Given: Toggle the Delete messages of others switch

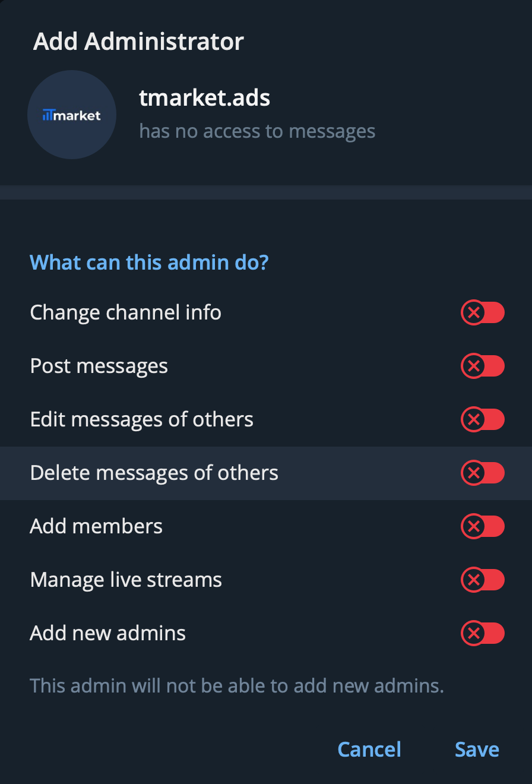Looking at the screenshot, I should (x=482, y=473).
